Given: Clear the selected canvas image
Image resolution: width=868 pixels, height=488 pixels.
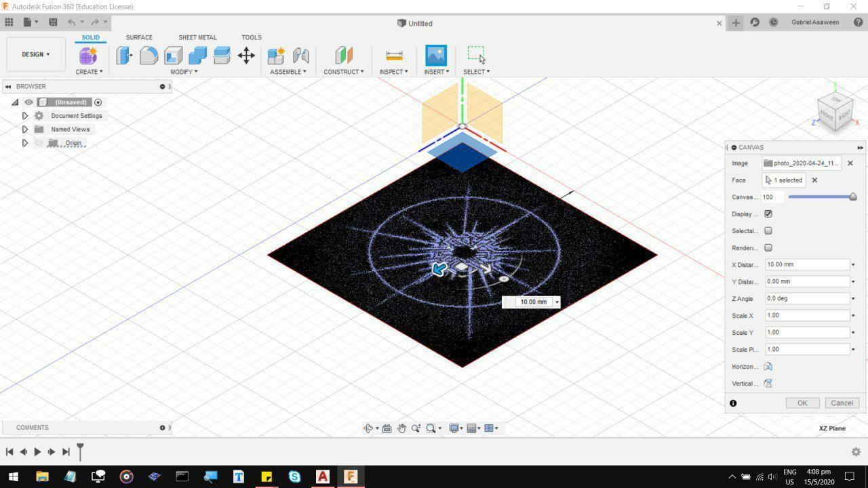Looking at the screenshot, I should 850,163.
